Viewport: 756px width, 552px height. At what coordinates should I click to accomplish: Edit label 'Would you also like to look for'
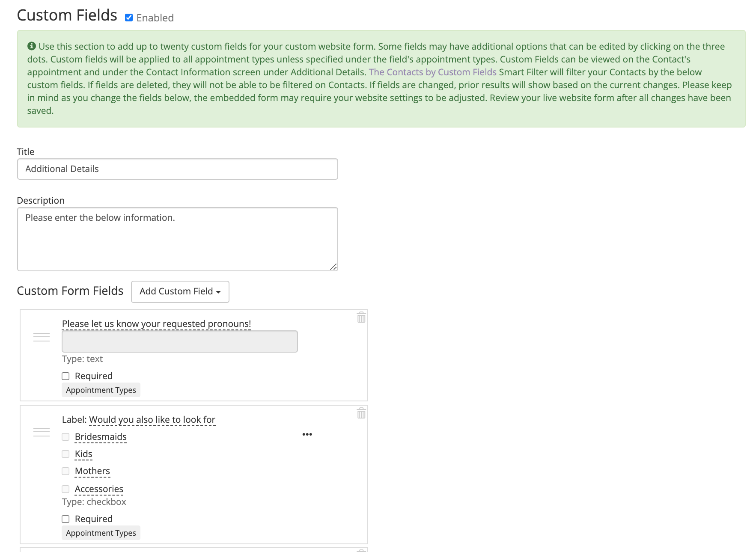tap(152, 420)
